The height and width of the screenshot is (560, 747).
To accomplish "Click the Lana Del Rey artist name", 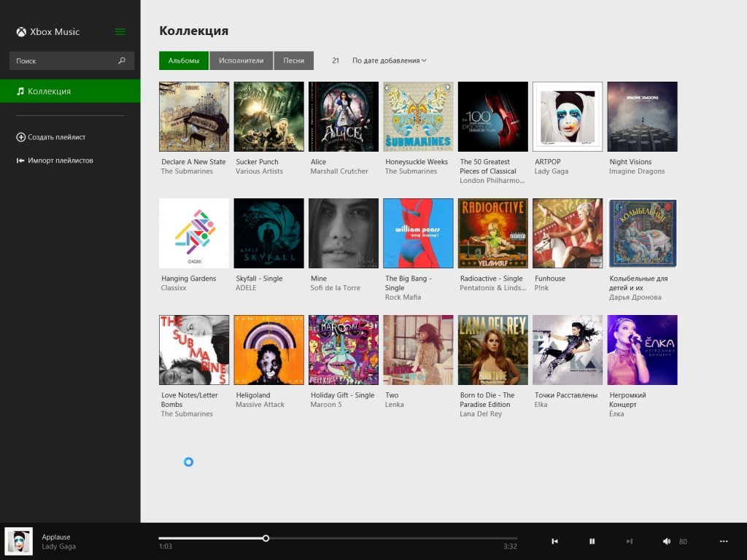I will point(481,414).
